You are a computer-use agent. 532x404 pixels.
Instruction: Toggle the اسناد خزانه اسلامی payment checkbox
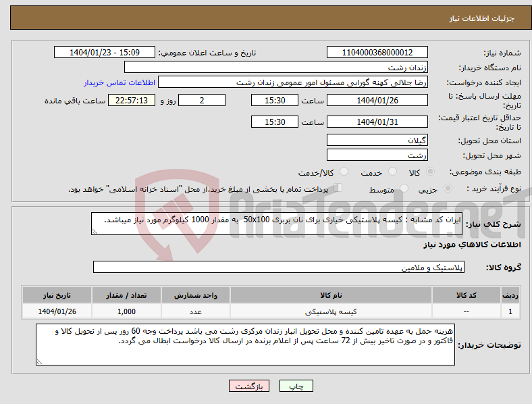(x=338, y=188)
